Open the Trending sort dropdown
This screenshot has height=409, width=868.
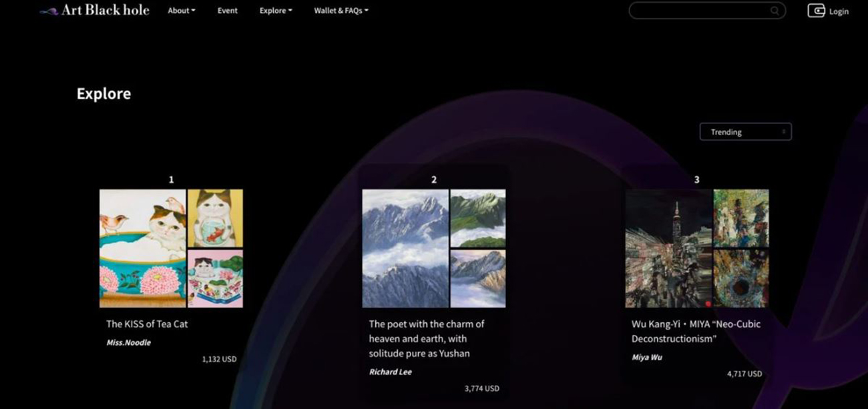point(745,132)
